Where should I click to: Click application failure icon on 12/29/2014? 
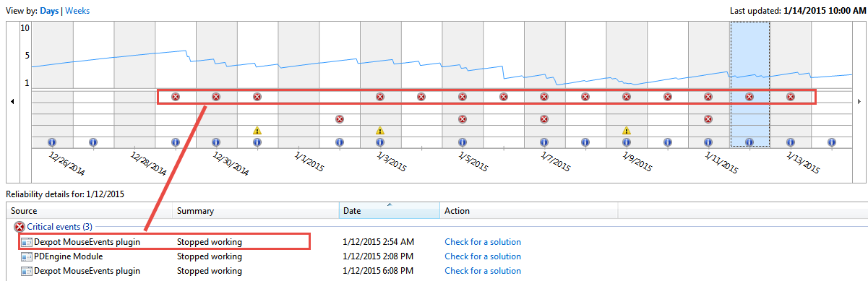[175, 97]
